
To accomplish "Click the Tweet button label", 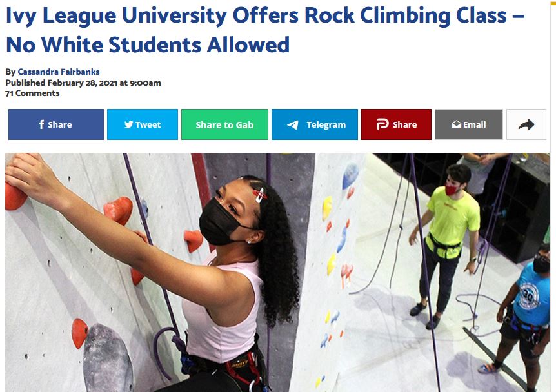I will [x=148, y=125].
